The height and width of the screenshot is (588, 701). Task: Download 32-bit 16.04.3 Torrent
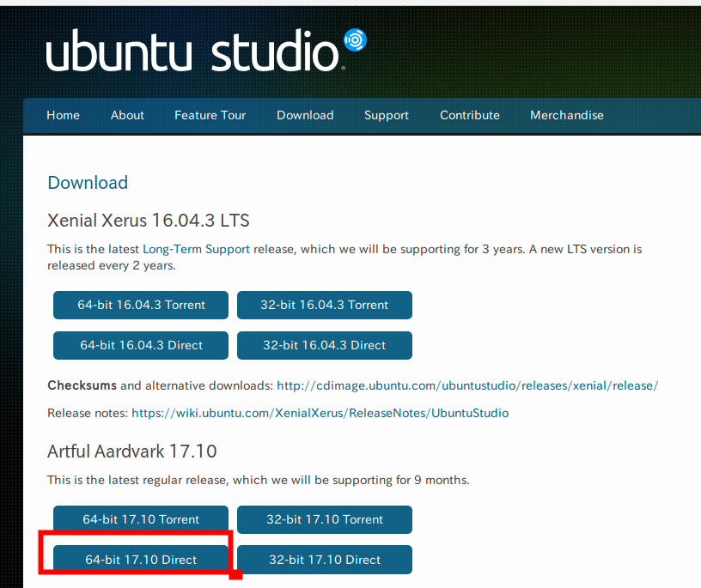click(325, 306)
